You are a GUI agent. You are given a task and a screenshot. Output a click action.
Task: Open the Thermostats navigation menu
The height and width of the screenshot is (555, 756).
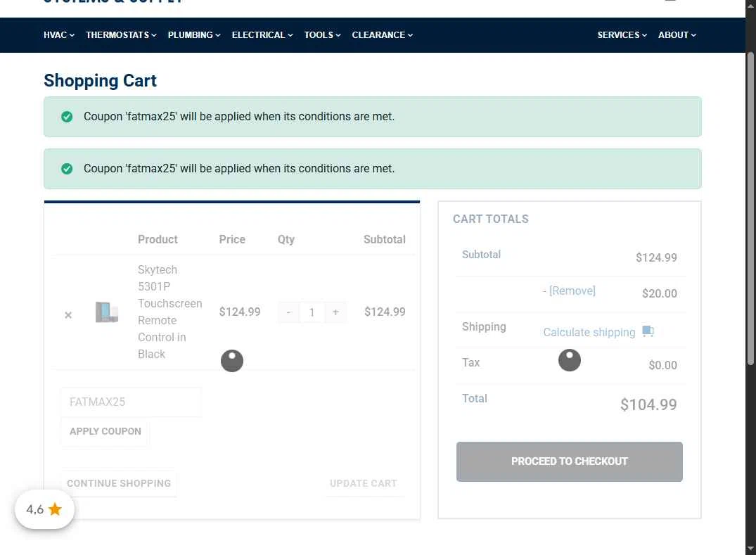(x=121, y=35)
